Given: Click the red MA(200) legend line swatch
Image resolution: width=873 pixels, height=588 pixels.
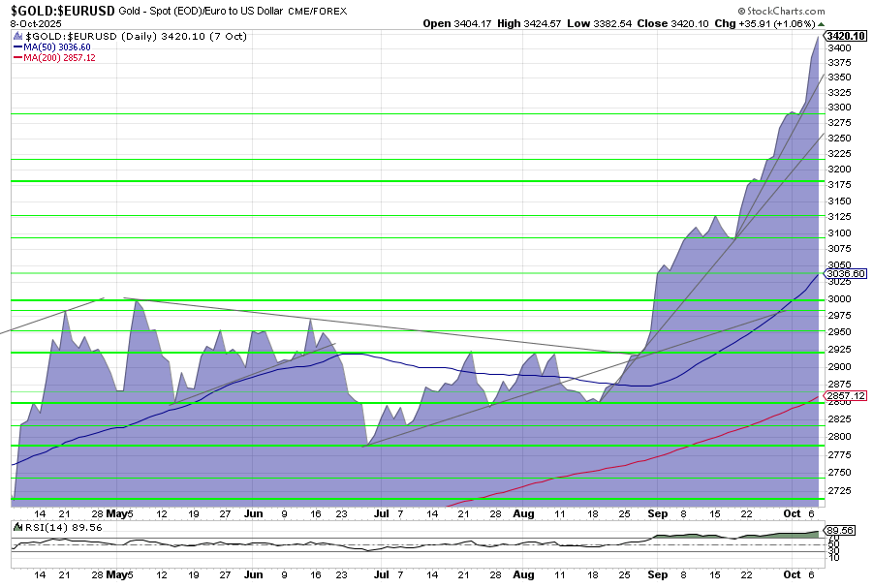Looking at the screenshot, I should pyautogui.click(x=20, y=58).
